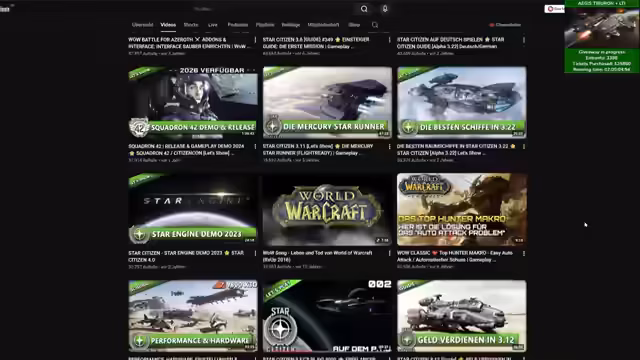Open Star Citizen Star Engine Demo 2023 title link

(x=186, y=256)
